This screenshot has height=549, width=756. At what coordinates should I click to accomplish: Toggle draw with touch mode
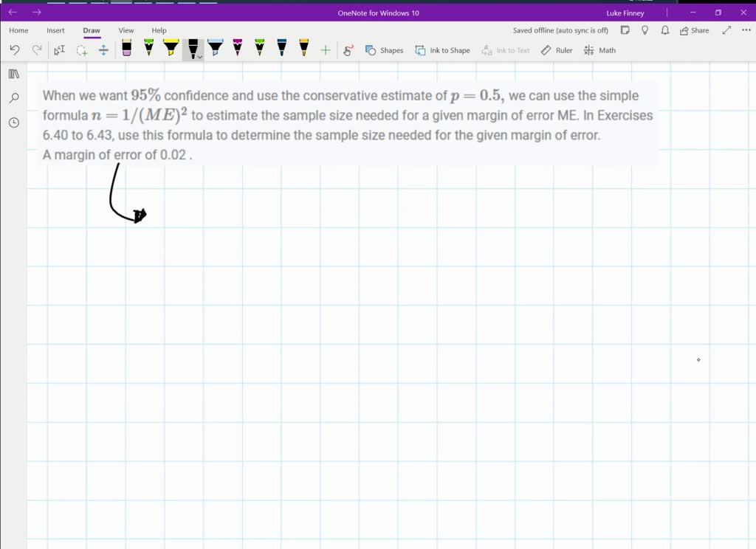(x=348, y=50)
